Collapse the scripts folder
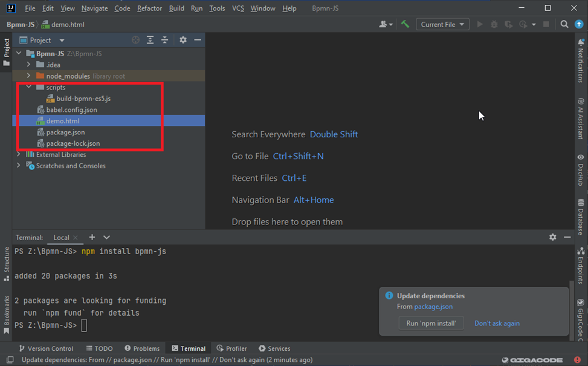The image size is (588, 366). [x=29, y=87]
